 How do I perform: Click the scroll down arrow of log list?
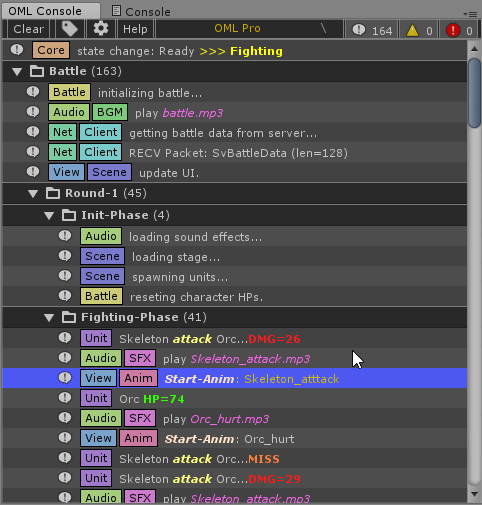[474, 494]
